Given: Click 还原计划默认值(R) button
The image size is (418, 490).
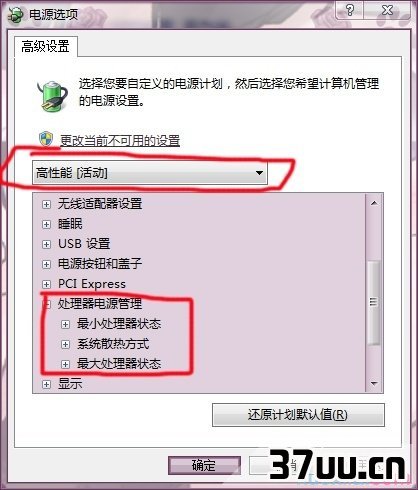Looking at the screenshot, I should pos(298,415).
